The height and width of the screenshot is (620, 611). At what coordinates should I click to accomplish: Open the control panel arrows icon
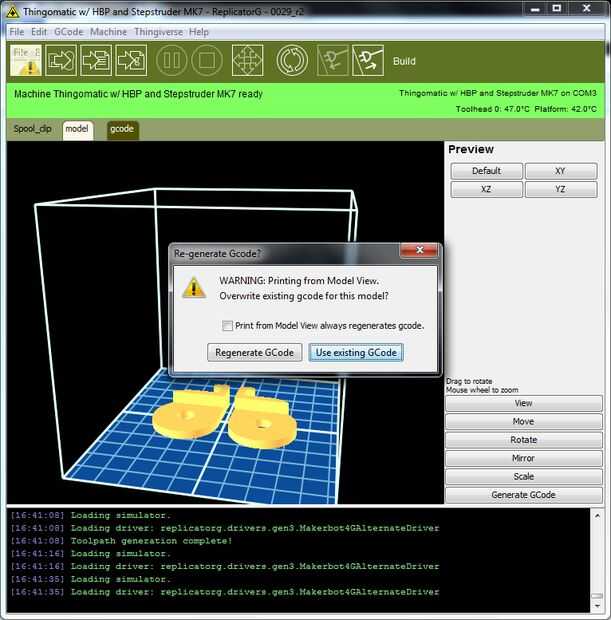coord(248,60)
